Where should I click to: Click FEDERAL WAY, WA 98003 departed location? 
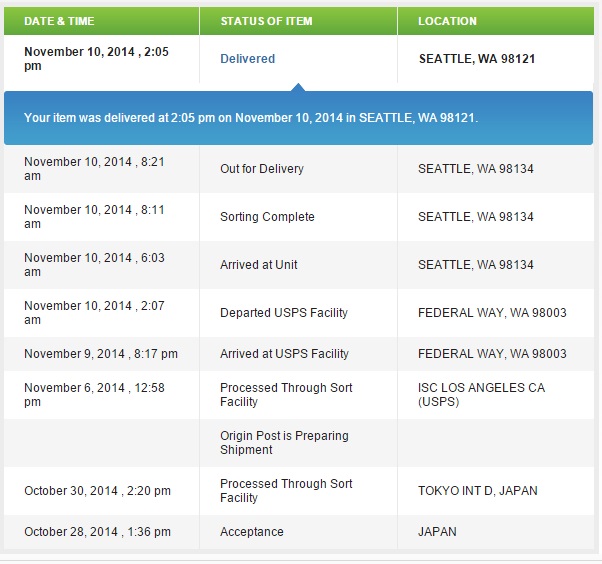pyautogui.click(x=492, y=313)
